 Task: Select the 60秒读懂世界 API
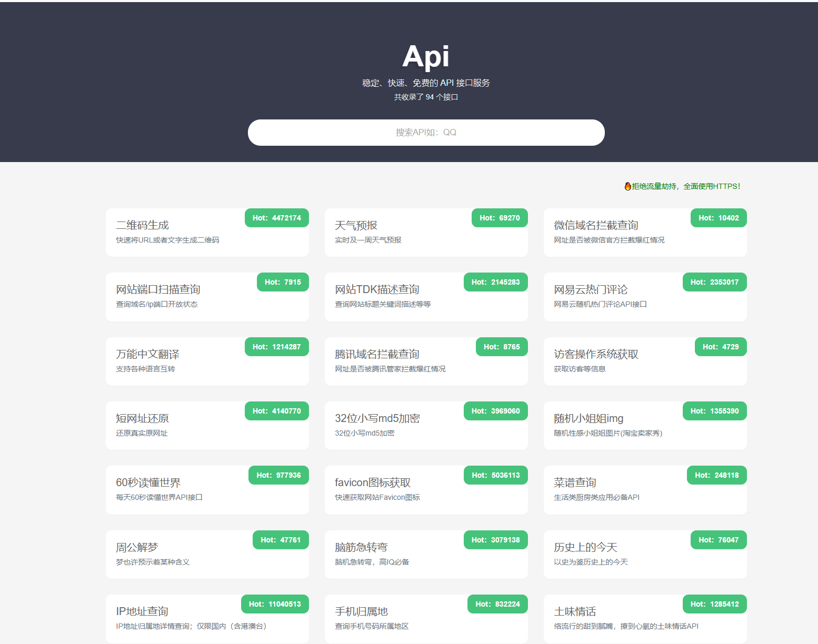[x=207, y=490]
